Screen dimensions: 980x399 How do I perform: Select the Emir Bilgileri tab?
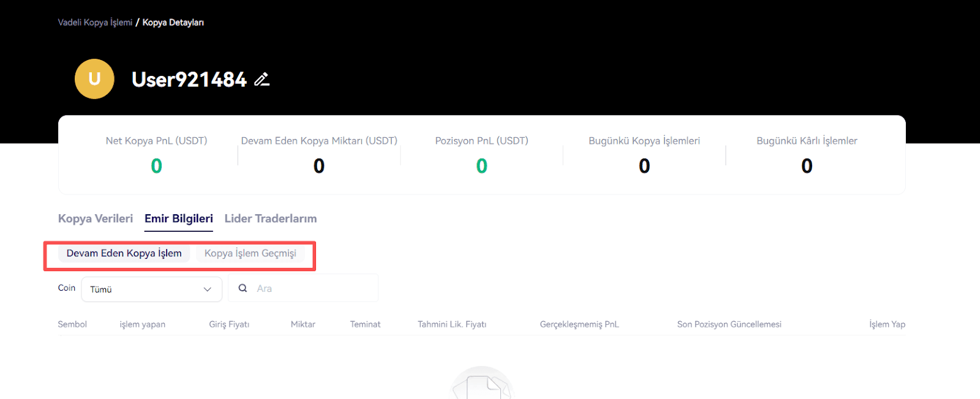[179, 218]
